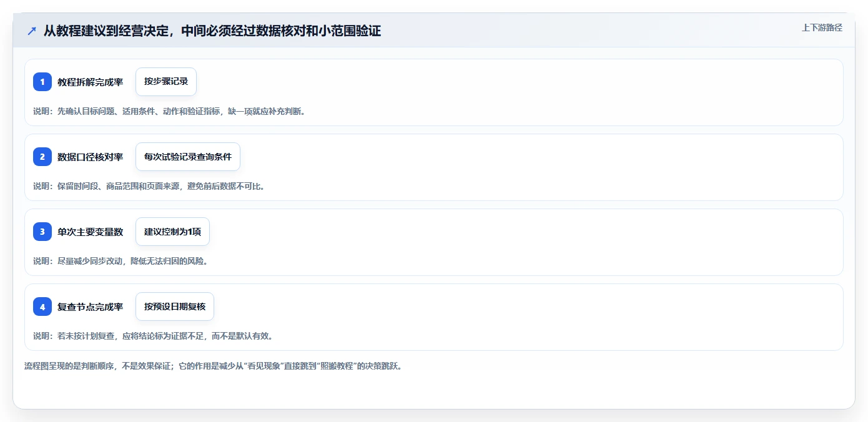Click the 每次试验记录查询条件 chip
The height and width of the screenshot is (422, 868).
point(188,157)
